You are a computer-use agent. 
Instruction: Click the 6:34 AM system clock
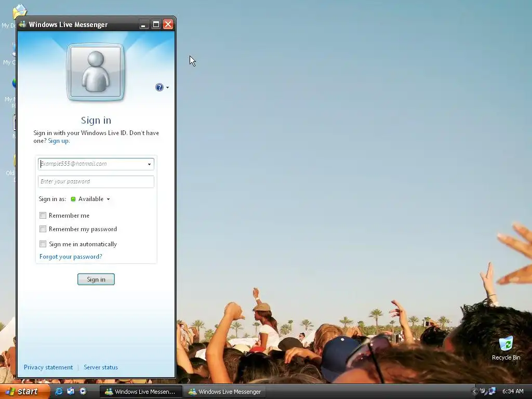pyautogui.click(x=513, y=392)
